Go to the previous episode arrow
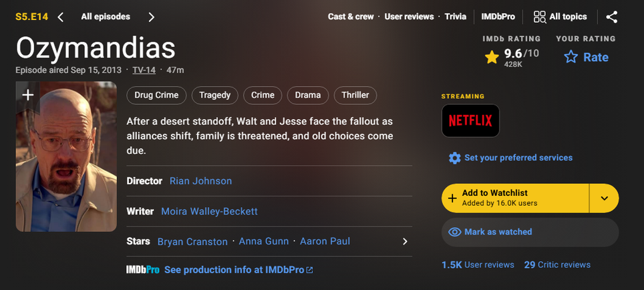The height and width of the screenshot is (290, 644). coord(61,17)
